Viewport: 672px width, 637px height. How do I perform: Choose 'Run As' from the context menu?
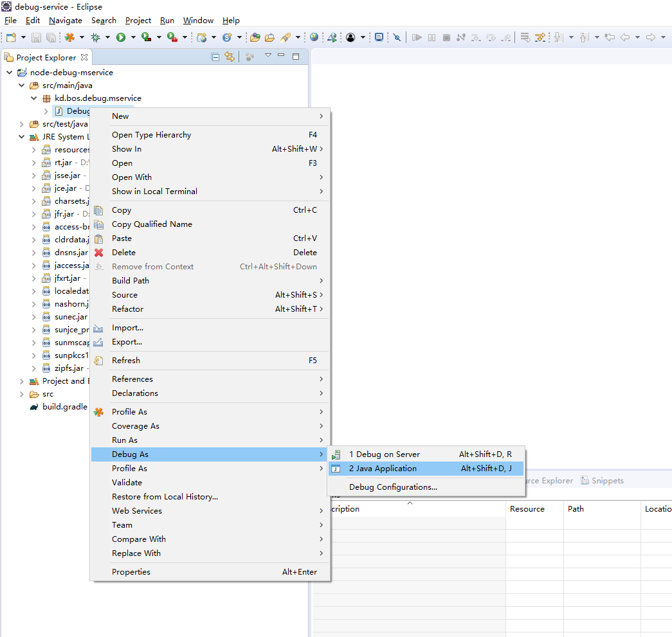tap(210, 440)
